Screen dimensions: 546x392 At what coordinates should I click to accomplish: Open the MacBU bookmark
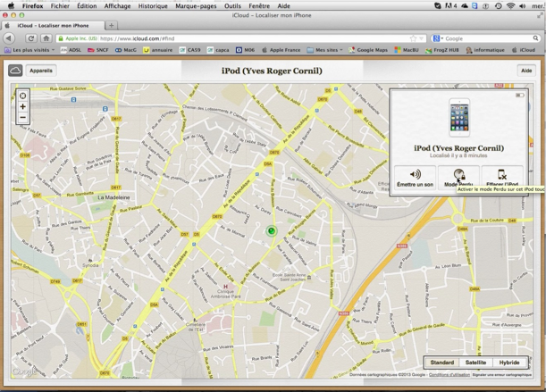[x=407, y=50]
